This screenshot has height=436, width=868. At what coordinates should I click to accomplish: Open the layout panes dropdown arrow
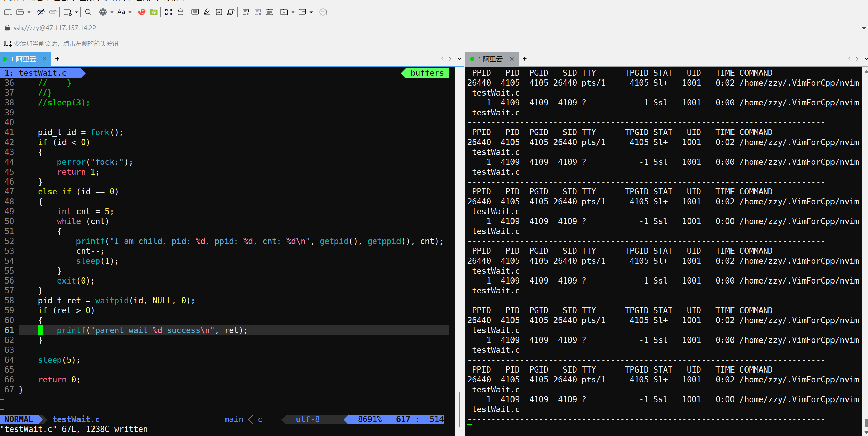[311, 12]
